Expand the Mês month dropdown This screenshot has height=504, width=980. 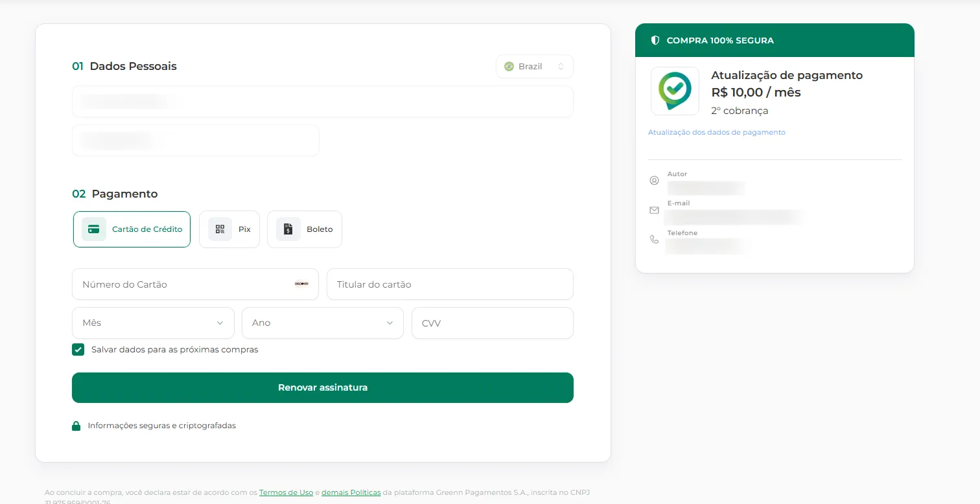coord(153,323)
